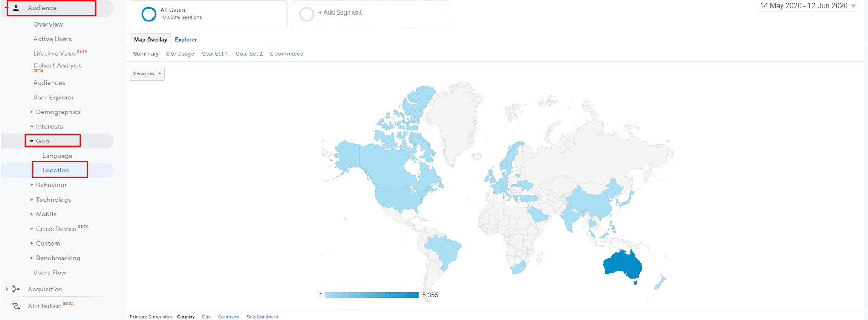
Task: Click the Audience person icon
Action: point(16,8)
